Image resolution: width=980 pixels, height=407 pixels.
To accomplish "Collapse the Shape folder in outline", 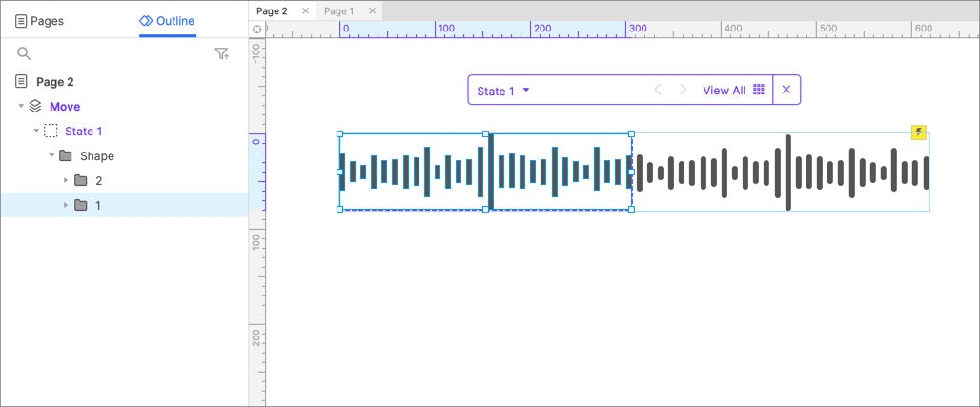I will coord(51,155).
